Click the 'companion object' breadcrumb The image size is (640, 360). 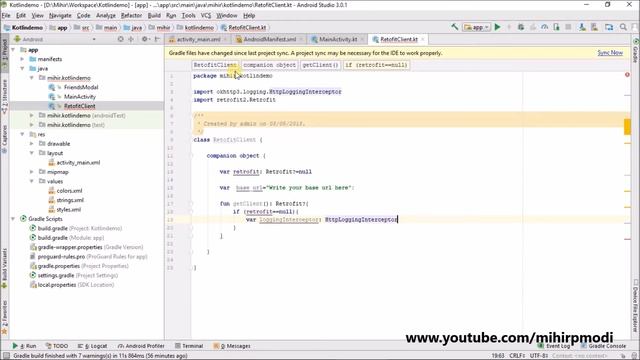click(x=269, y=65)
